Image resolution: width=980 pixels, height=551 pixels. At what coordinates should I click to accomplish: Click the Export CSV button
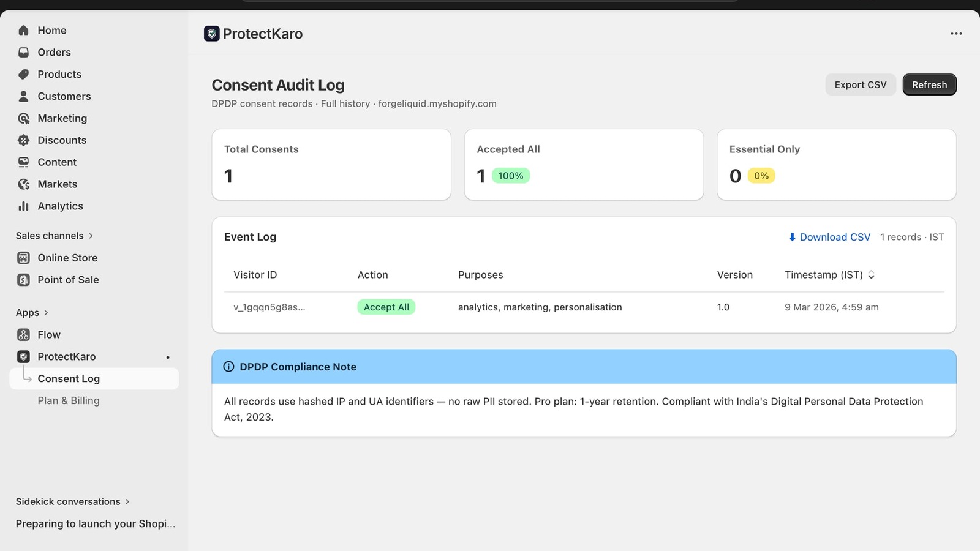(860, 84)
